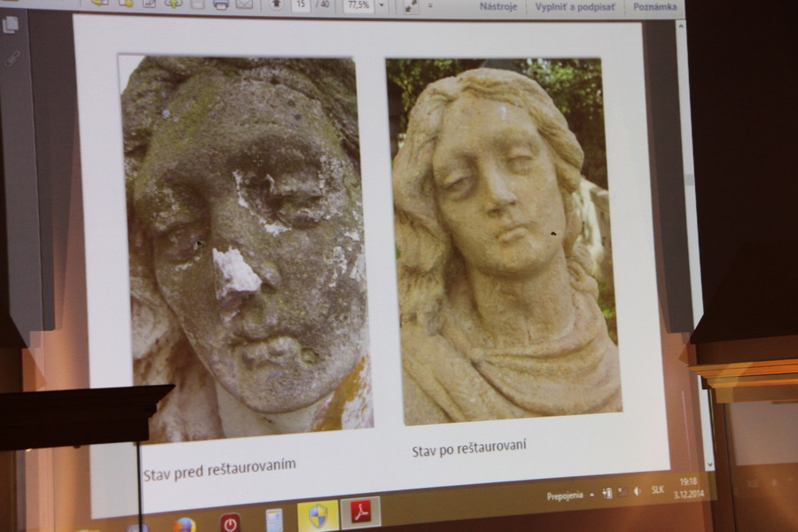Click the page number field showing 15
This screenshot has width=798, height=532.
[x=301, y=5]
